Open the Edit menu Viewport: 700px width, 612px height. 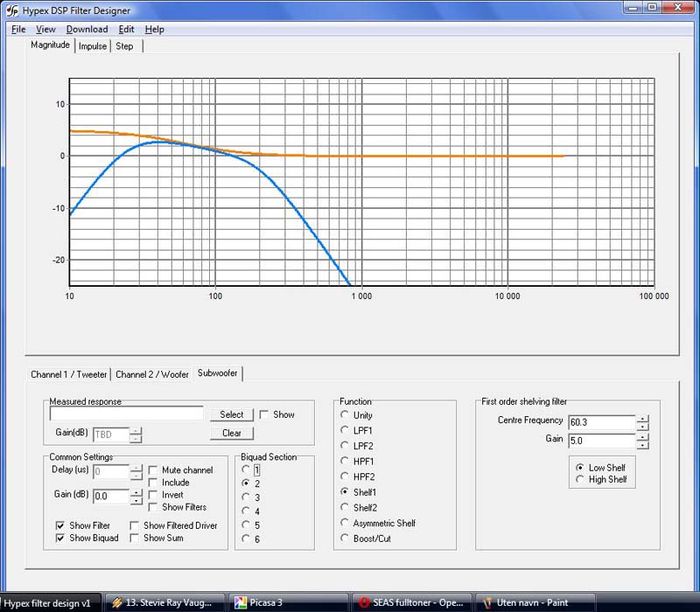(x=126, y=30)
